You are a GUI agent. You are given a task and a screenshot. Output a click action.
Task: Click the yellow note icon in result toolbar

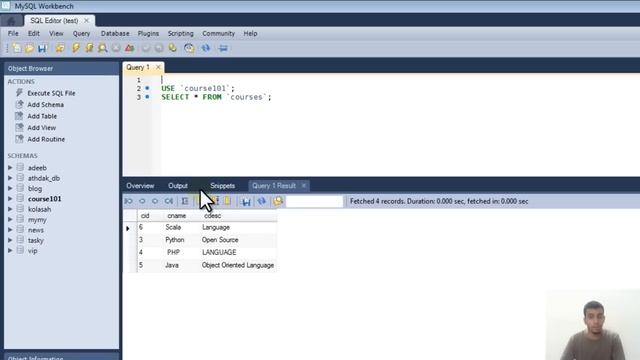point(227,201)
